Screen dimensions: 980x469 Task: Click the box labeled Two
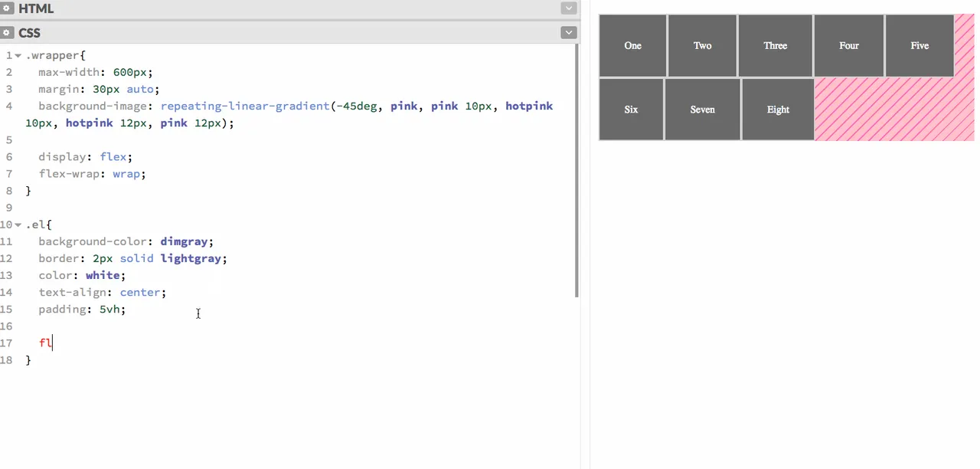(x=702, y=45)
